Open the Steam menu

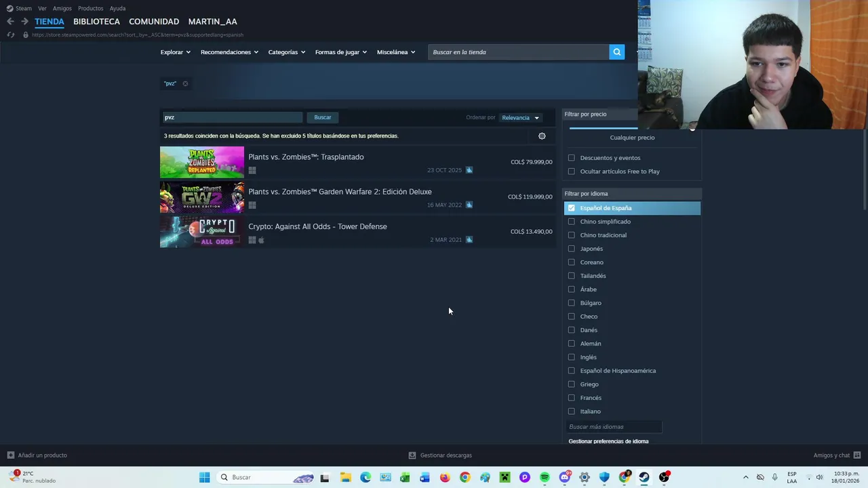point(19,8)
